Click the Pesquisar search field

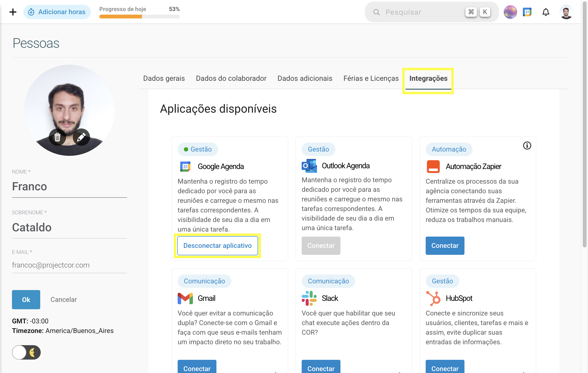point(431,12)
